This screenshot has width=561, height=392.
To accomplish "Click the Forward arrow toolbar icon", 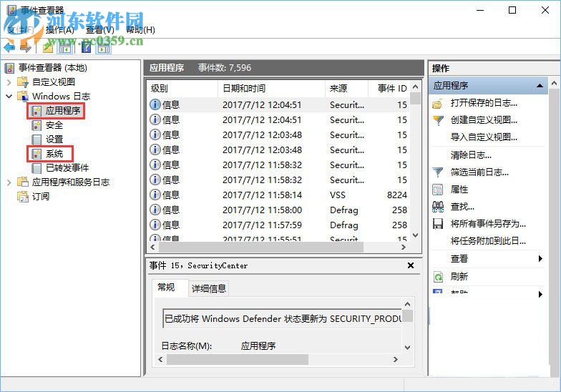I will coord(26,47).
